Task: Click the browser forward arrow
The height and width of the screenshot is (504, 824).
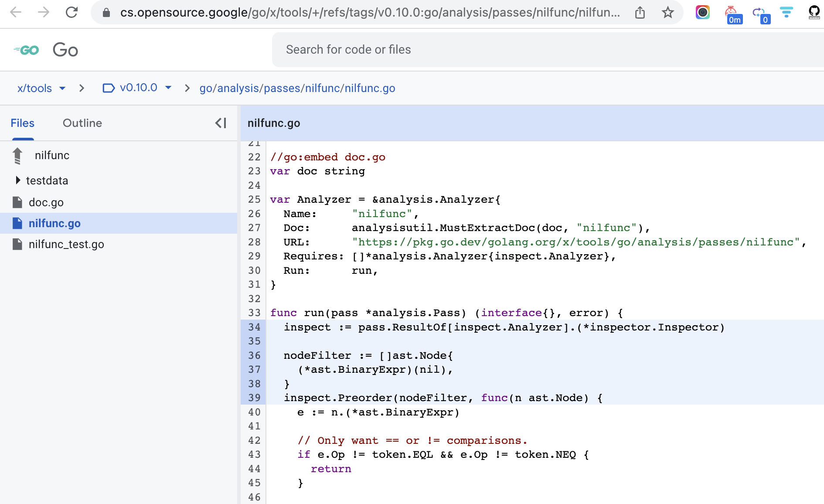Action: [44, 12]
